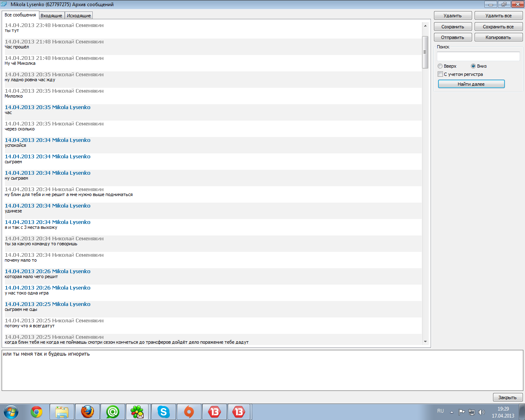Click in the 'Поиск' search input field

478,57
